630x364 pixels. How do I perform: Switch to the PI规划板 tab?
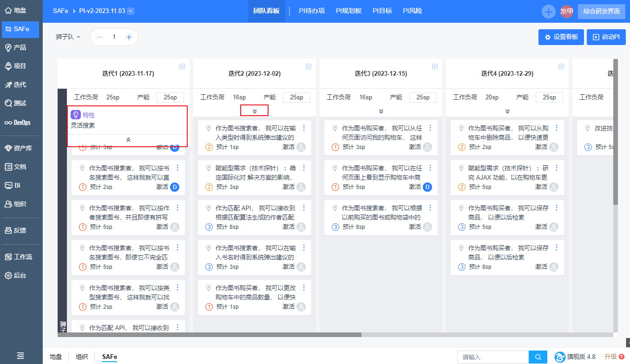[348, 11]
